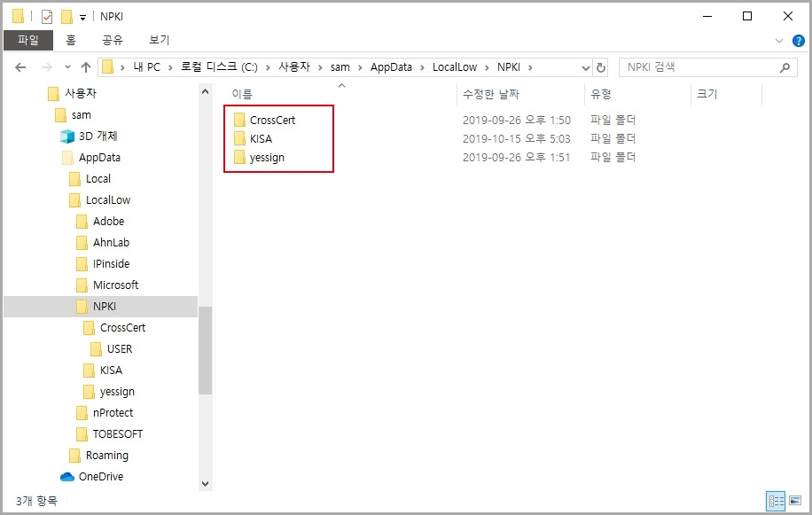Click AppData breadcrumb in address bar
The image size is (812, 515).
tap(391, 67)
